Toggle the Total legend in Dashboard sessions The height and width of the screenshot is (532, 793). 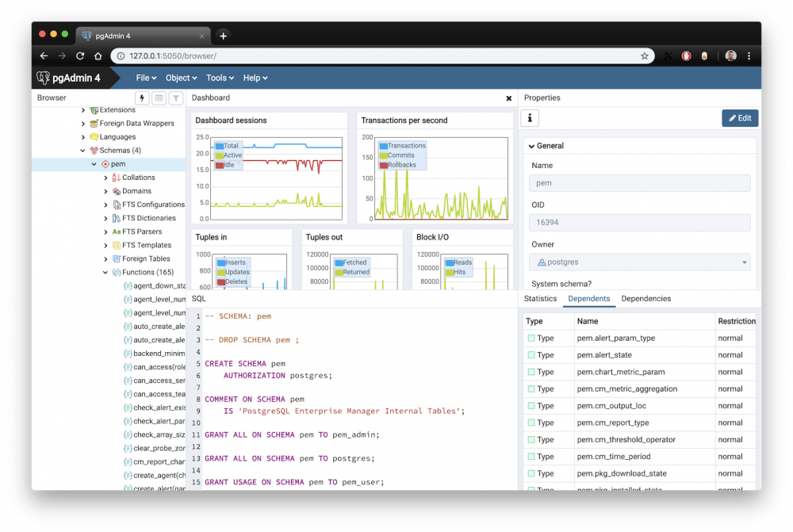(x=227, y=146)
